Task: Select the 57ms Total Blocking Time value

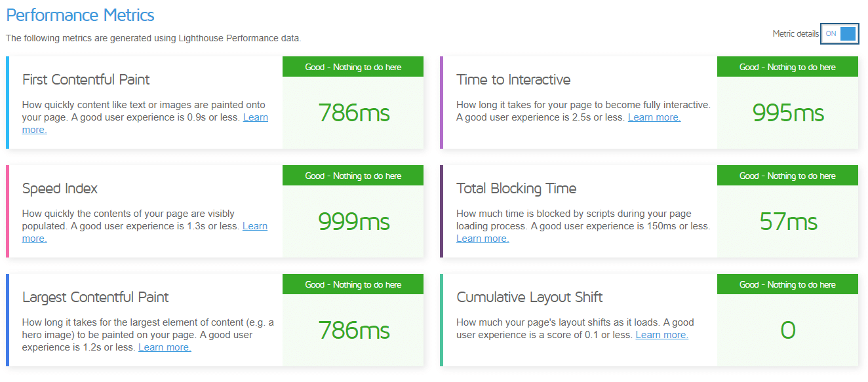Action: point(787,221)
